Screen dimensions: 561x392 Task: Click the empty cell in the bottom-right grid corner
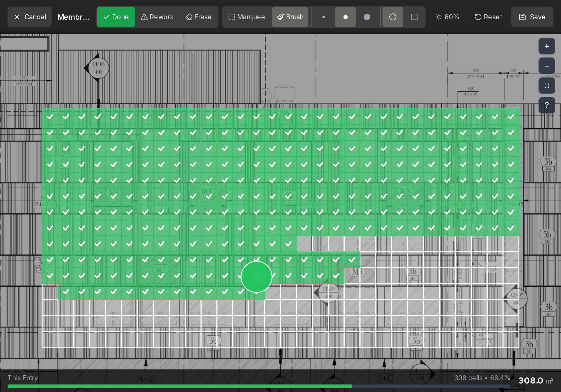click(511, 339)
